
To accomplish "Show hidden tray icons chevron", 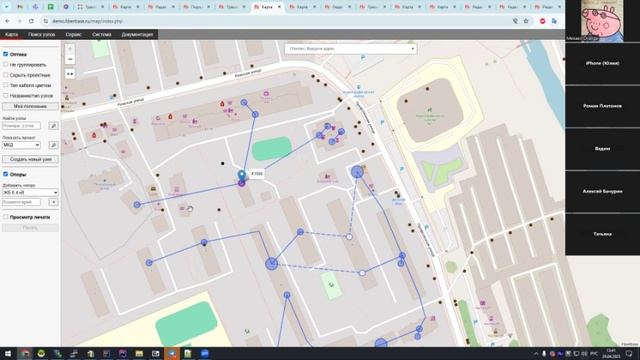I will [x=536, y=353].
